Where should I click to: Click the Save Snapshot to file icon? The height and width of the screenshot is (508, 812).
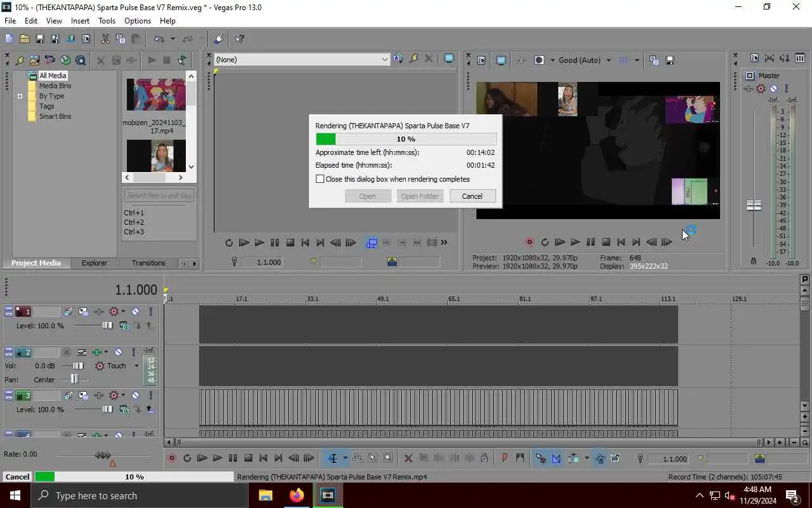point(669,60)
